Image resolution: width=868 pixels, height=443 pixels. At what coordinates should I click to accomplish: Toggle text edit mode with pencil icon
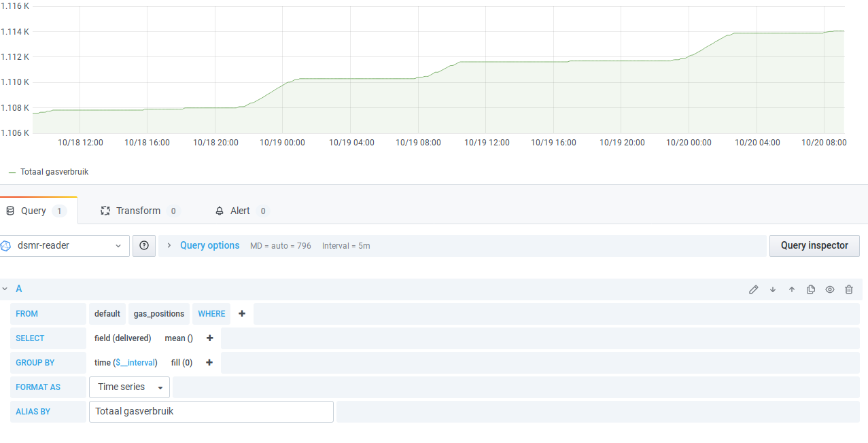coord(753,289)
